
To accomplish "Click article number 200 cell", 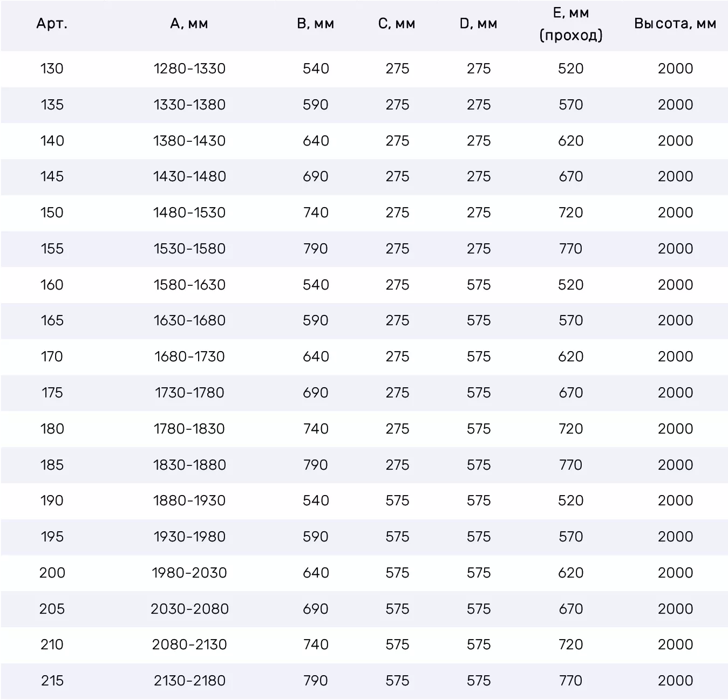I will [x=52, y=573].
